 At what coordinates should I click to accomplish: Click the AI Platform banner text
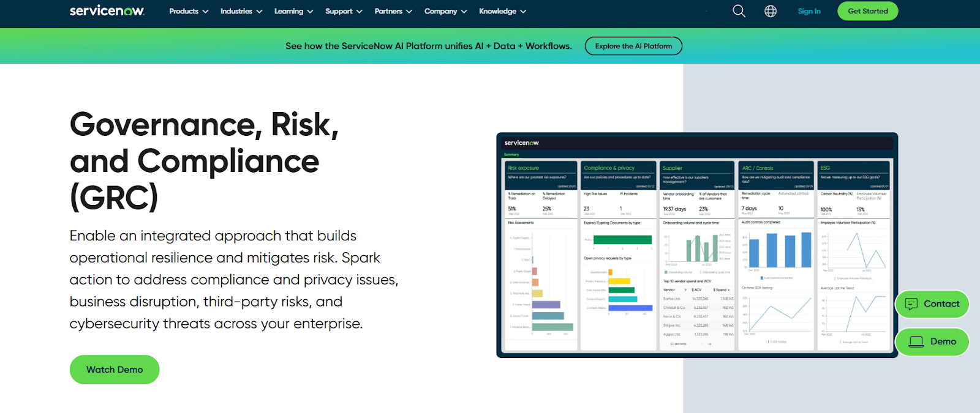429,46
